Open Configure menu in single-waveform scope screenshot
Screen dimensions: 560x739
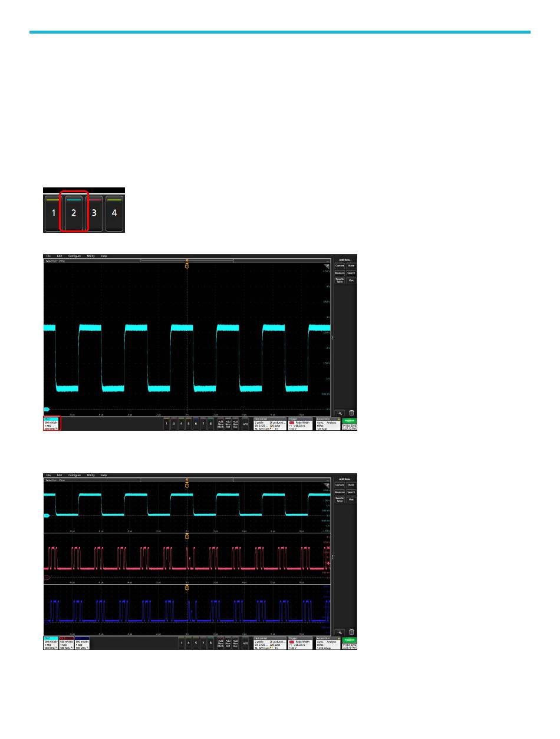74,256
